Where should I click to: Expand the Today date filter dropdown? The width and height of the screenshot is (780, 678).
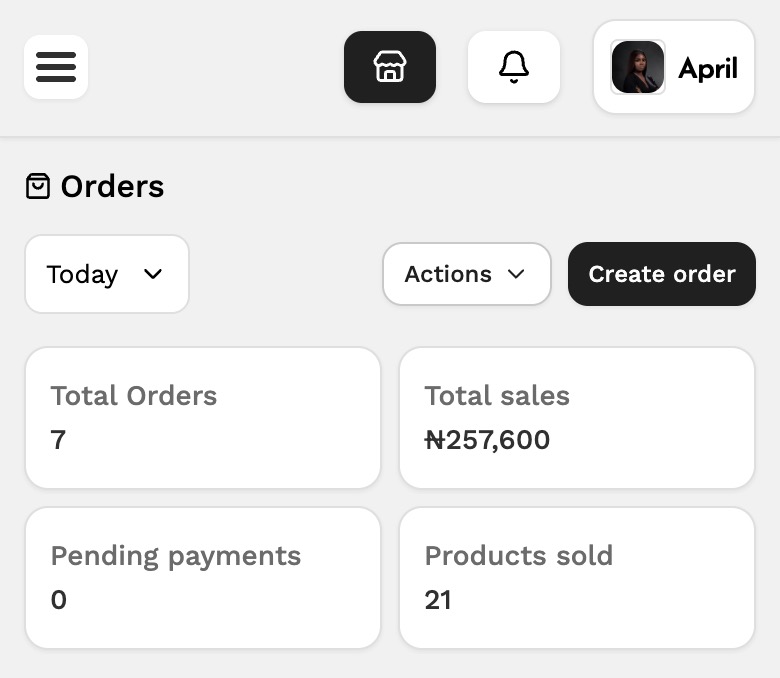107,274
